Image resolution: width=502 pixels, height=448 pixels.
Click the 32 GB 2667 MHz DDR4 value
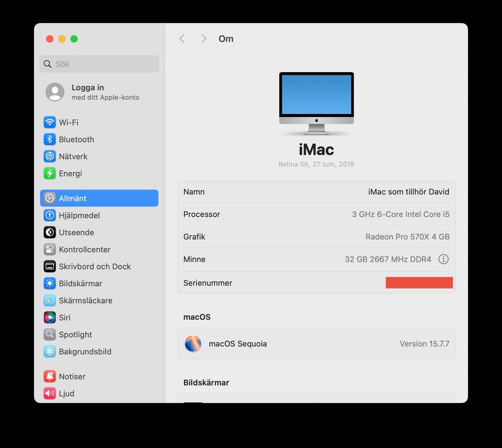pyautogui.click(x=387, y=259)
